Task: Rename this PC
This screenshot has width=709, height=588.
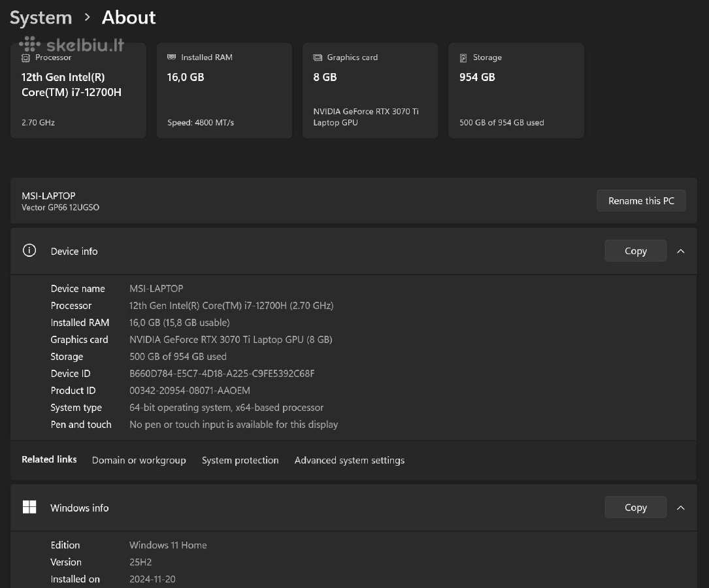Action: [641, 201]
